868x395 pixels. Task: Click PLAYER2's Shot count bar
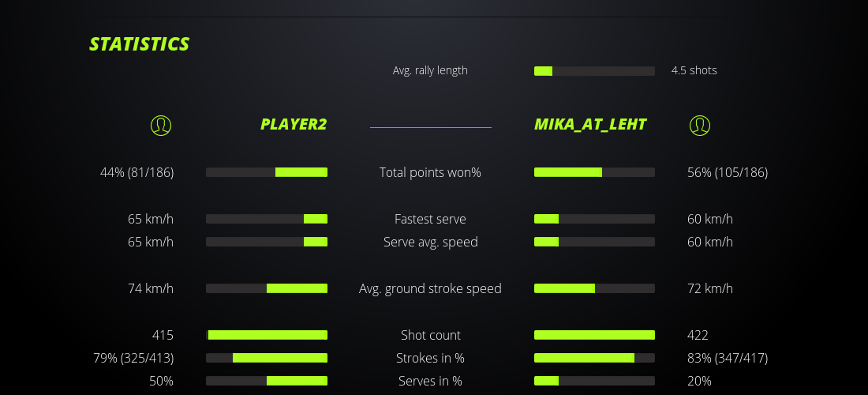coord(267,335)
